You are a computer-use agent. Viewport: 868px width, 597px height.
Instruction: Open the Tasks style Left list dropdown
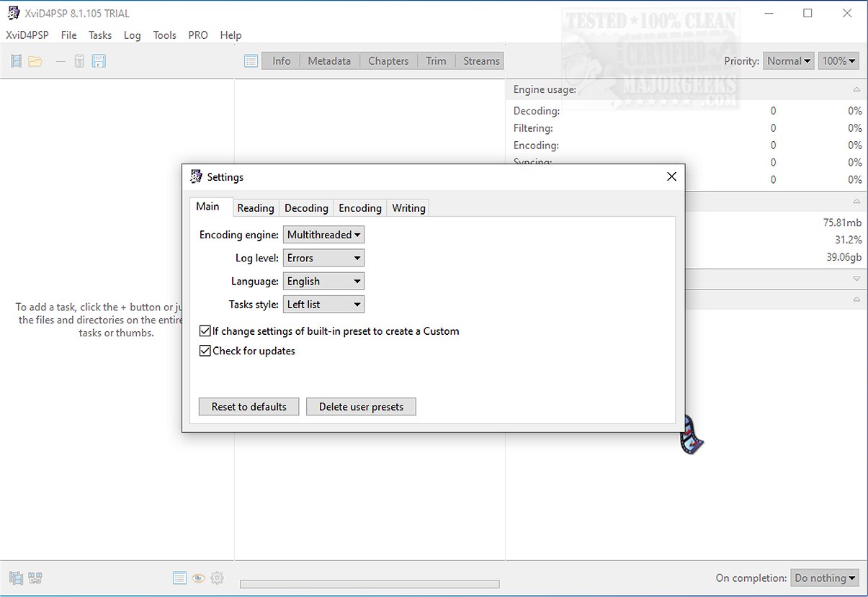pyautogui.click(x=323, y=304)
